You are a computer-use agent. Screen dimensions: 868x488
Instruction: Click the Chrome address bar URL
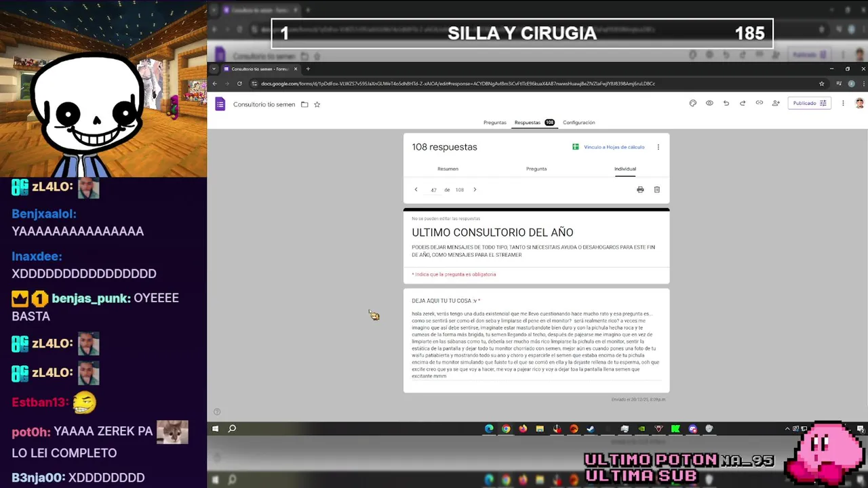pos(458,83)
